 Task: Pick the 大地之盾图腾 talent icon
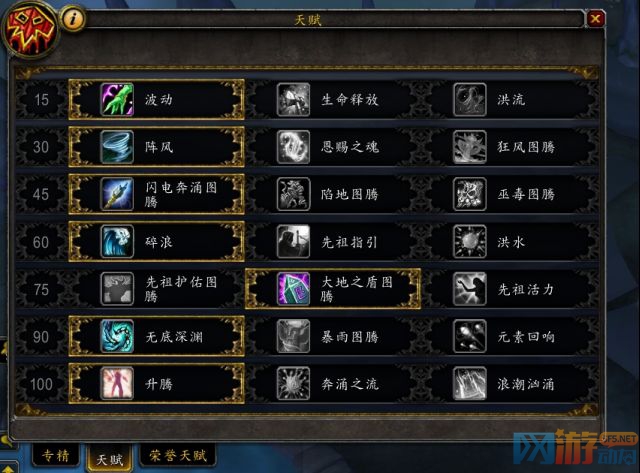(293, 289)
